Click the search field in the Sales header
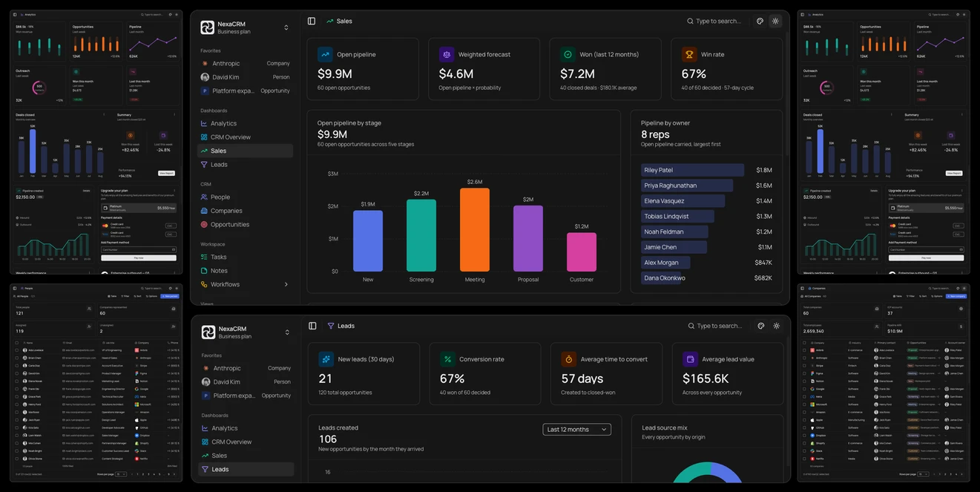 [x=714, y=21]
